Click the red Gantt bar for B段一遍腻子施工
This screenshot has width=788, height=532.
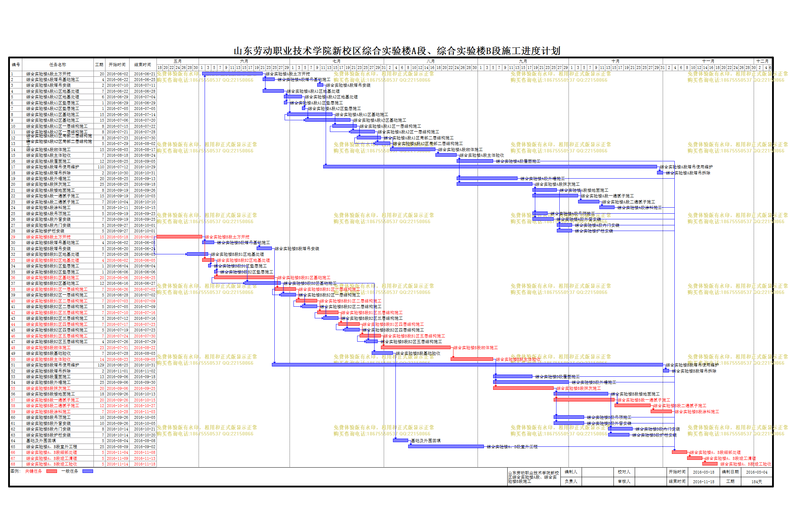584,400
